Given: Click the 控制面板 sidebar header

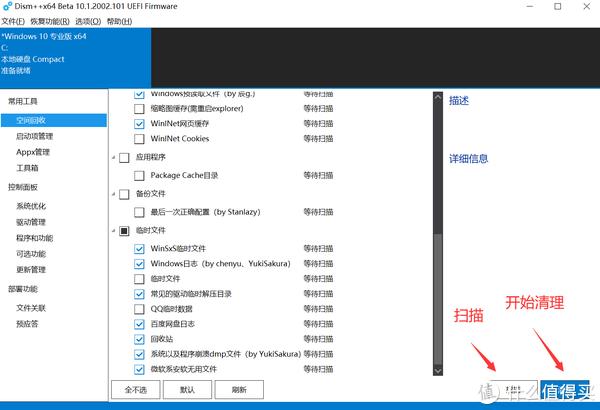Looking at the screenshot, I should [23, 187].
